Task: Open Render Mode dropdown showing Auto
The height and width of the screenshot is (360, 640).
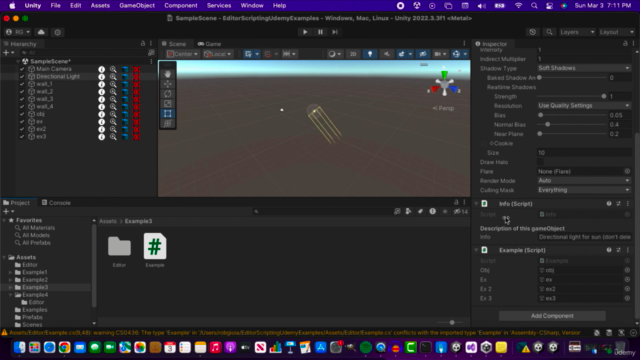Action: point(584,181)
